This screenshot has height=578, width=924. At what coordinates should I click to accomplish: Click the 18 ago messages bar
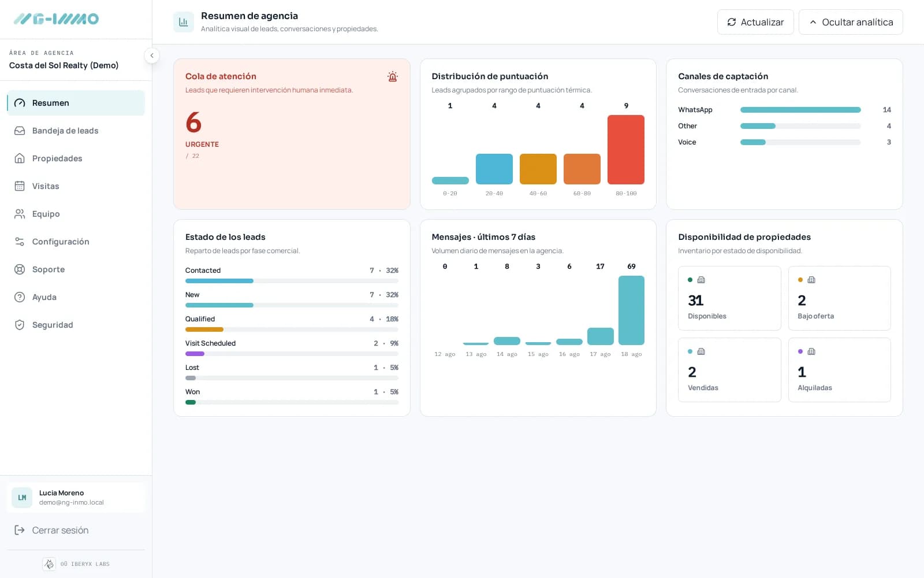coord(631,310)
